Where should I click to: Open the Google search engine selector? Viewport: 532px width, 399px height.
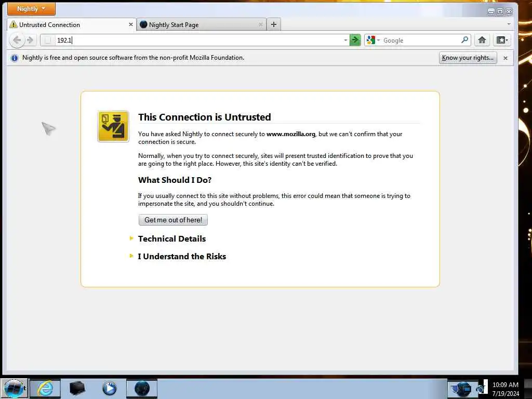373,40
